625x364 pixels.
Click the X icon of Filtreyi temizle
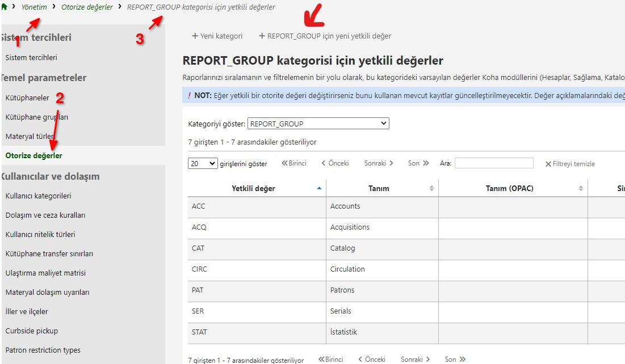[548, 164]
